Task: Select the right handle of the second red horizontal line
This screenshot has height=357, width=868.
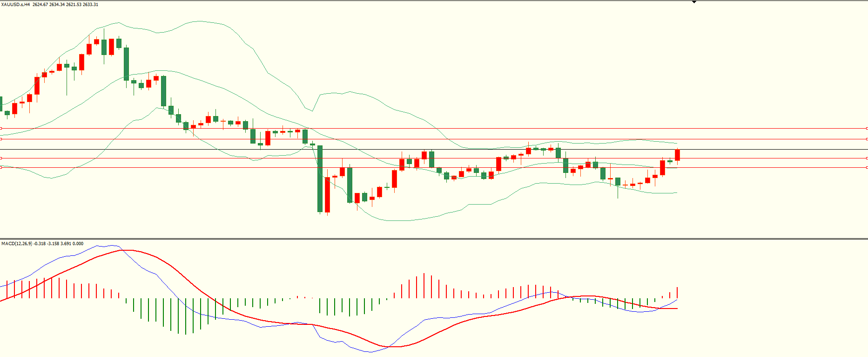Action: [x=867, y=139]
